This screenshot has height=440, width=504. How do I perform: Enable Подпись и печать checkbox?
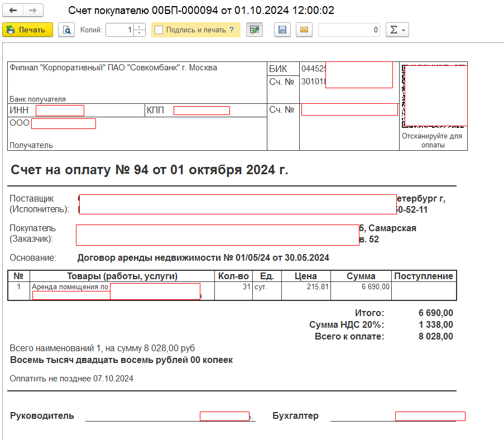(x=159, y=30)
